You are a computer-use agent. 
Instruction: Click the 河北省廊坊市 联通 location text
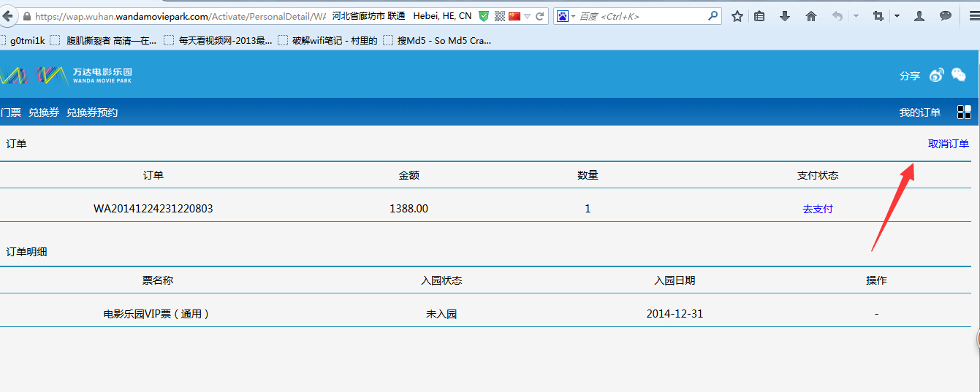368,16
